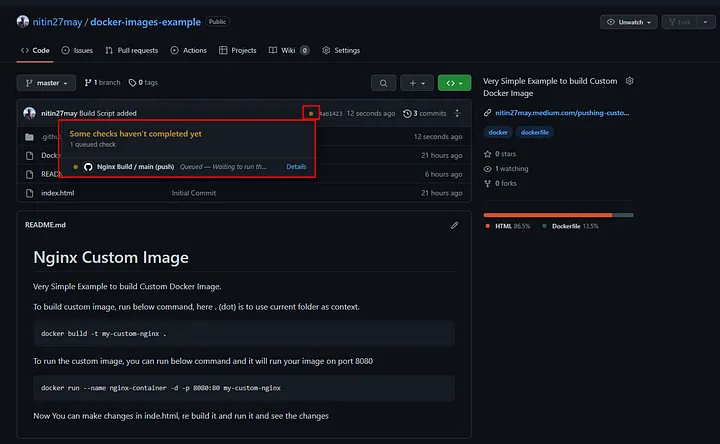Screen dimensions: 720x444
Task: Click the commit details expand icon
Action: click(457, 113)
